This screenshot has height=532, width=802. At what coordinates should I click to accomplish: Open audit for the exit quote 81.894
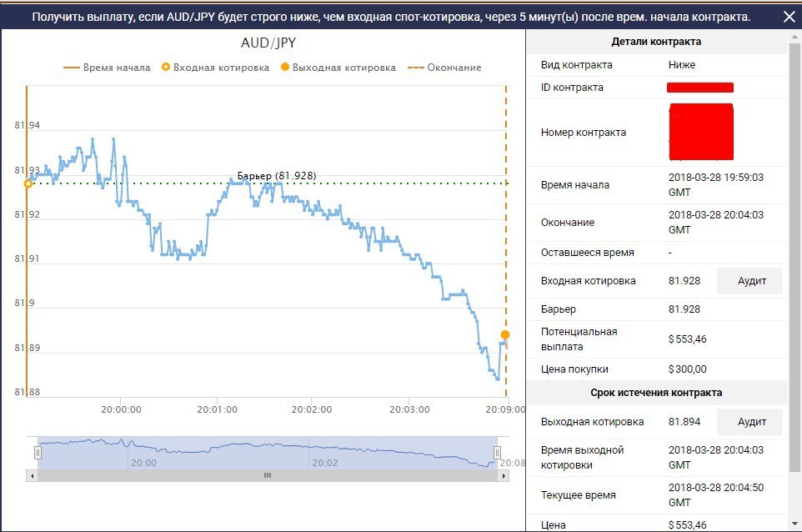(x=751, y=422)
